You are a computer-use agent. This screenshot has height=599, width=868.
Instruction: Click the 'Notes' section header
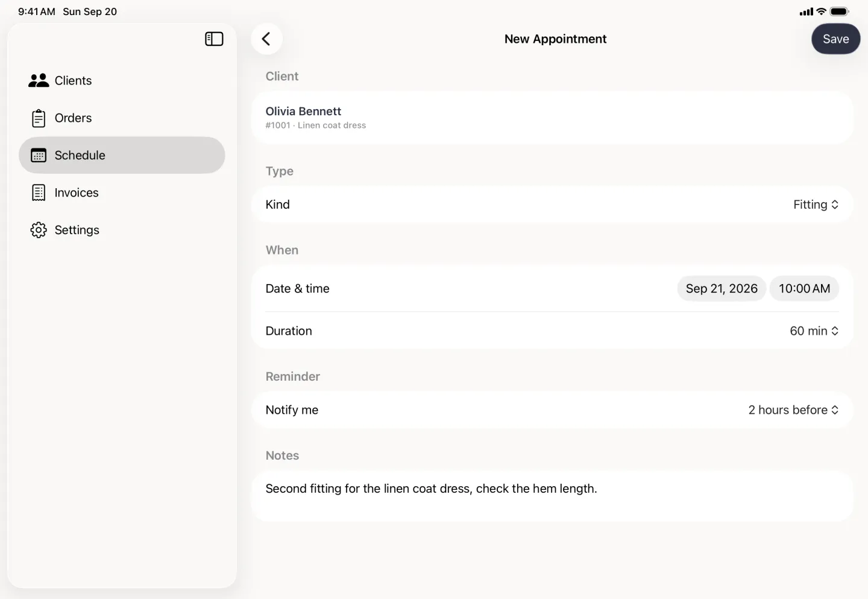pos(282,455)
